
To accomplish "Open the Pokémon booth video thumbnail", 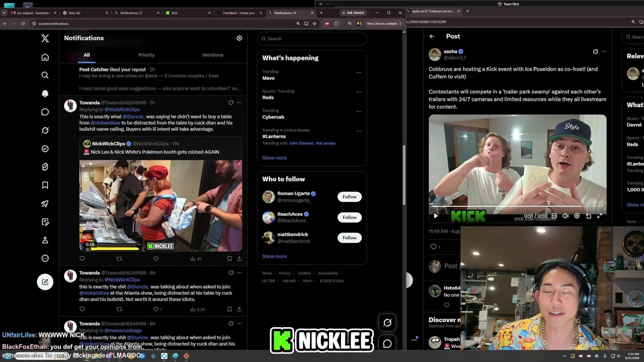I will pos(160,205).
